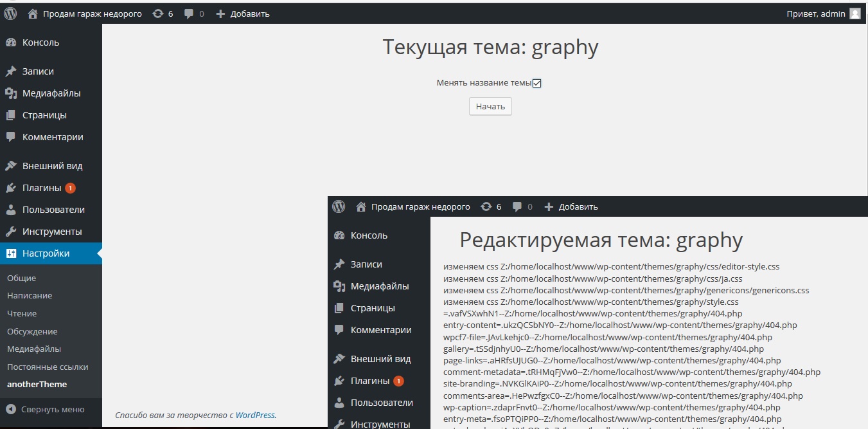The image size is (868, 429).
Task: Click Записи pin icon in inset window sidebar
Action: [339, 264]
